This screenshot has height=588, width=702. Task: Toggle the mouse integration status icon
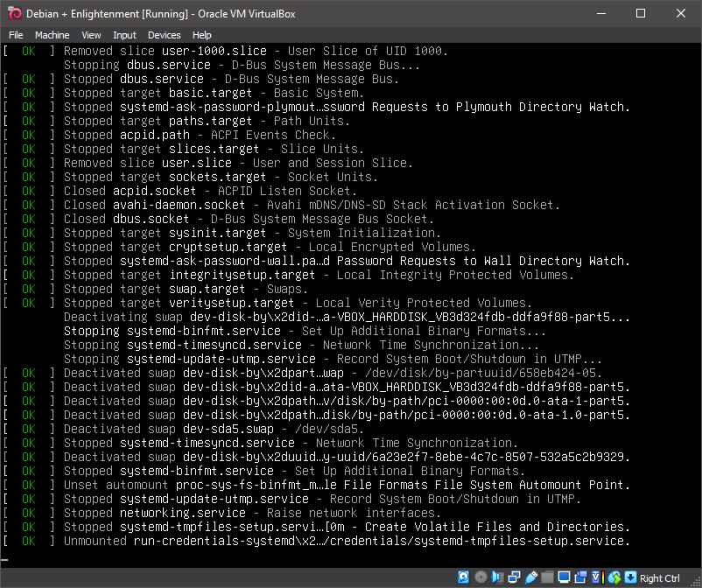[x=614, y=577]
